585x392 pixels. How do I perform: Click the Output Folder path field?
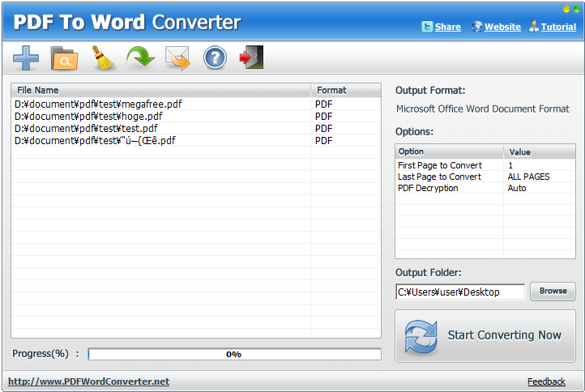click(x=460, y=292)
